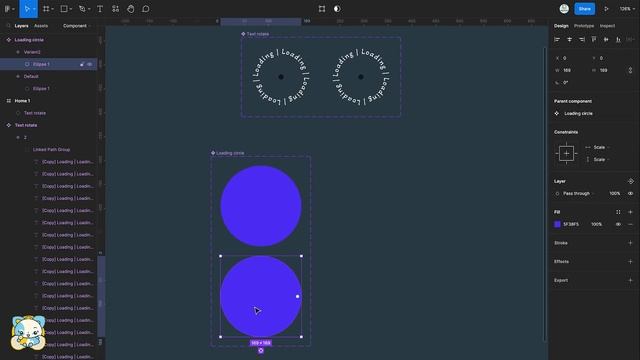Select the Move tool
The height and width of the screenshot is (360, 640).
tap(27, 9)
